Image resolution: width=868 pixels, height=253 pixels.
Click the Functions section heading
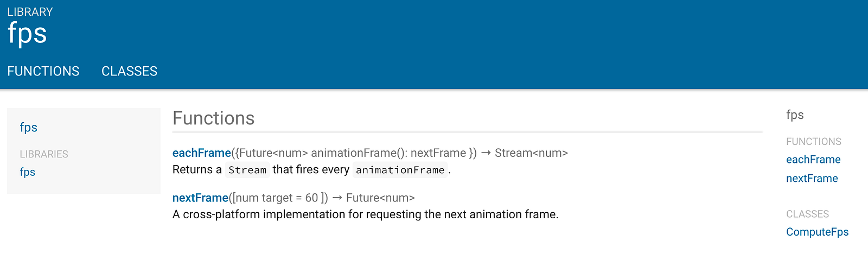tap(214, 118)
